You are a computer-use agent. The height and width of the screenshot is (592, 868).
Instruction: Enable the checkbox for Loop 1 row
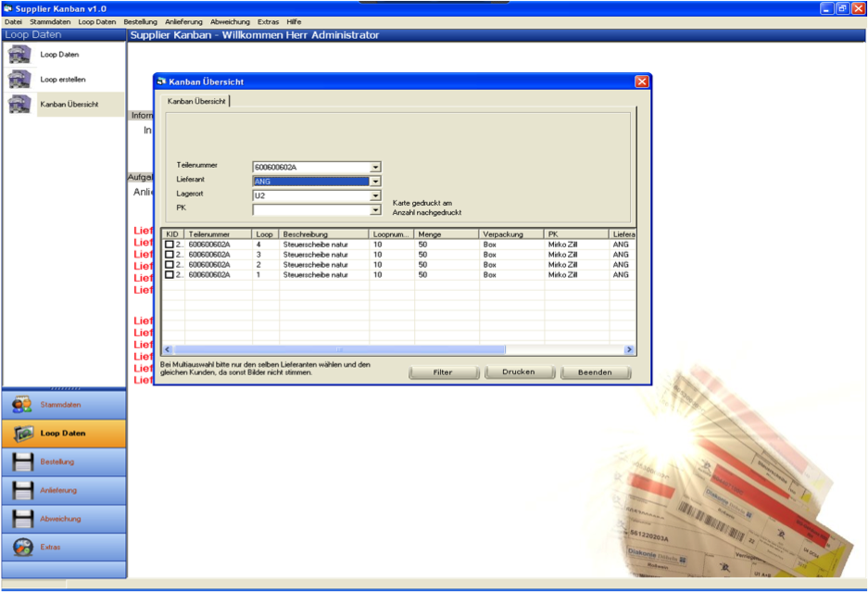click(x=170, y=275)
